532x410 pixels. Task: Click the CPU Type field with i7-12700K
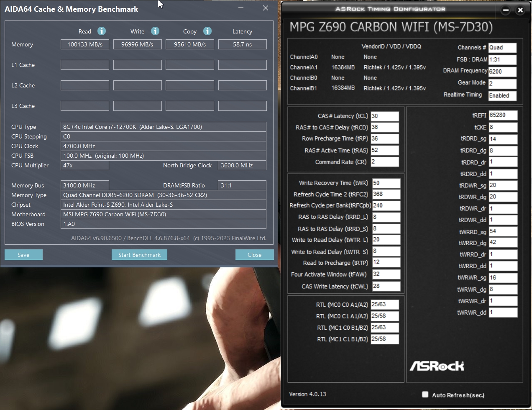(164, 127)
